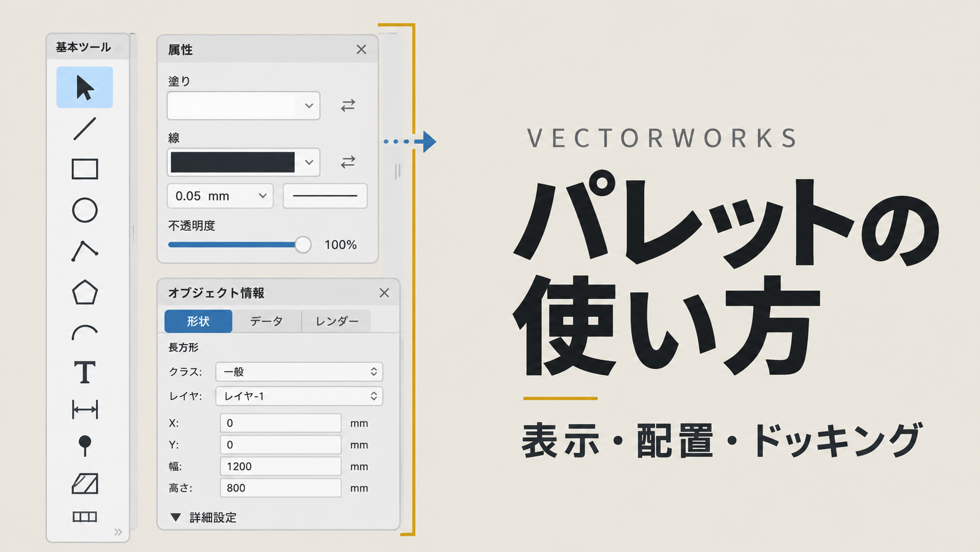Open the 塗り fill color dropdown
980x552 pixels.
pos(243,106)
